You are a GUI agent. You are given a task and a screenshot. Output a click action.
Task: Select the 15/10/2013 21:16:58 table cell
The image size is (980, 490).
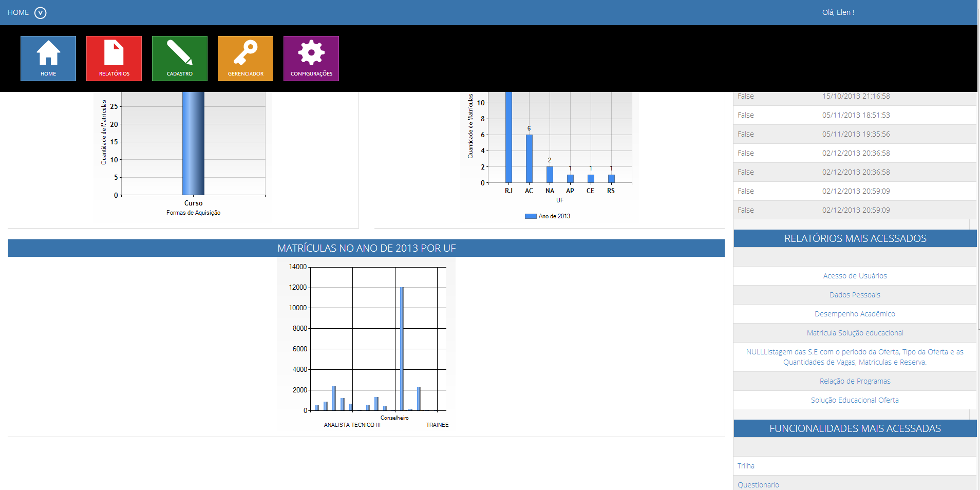coord(856,96)
